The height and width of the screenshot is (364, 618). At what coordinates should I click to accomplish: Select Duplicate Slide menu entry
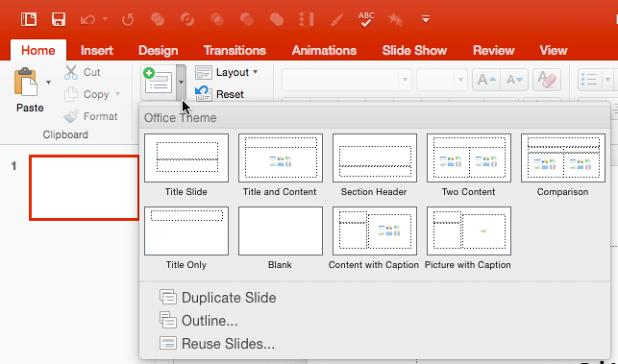pyautogui.click(x=217, y=298)
